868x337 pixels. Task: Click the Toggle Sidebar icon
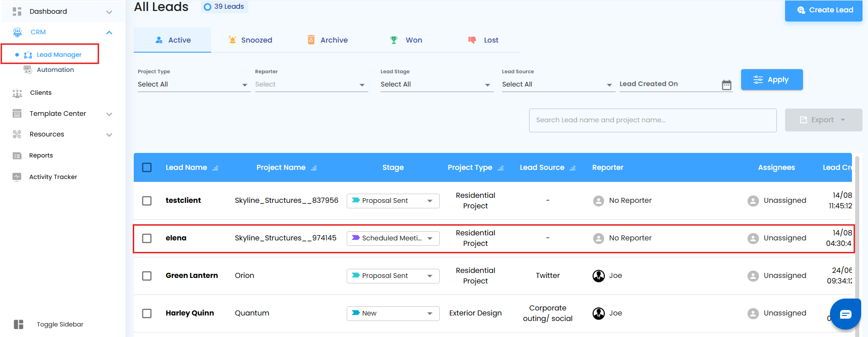[18, 324]
